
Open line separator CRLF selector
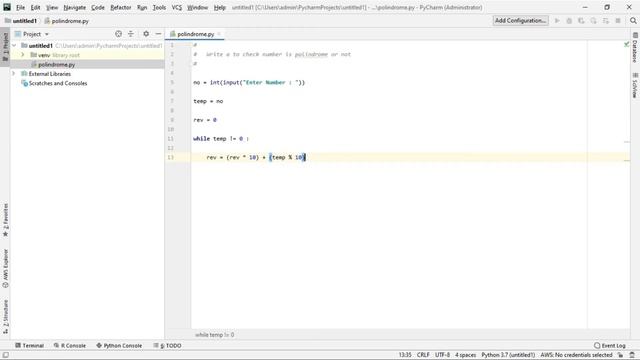pyautogui.click(x=423, y=355)
